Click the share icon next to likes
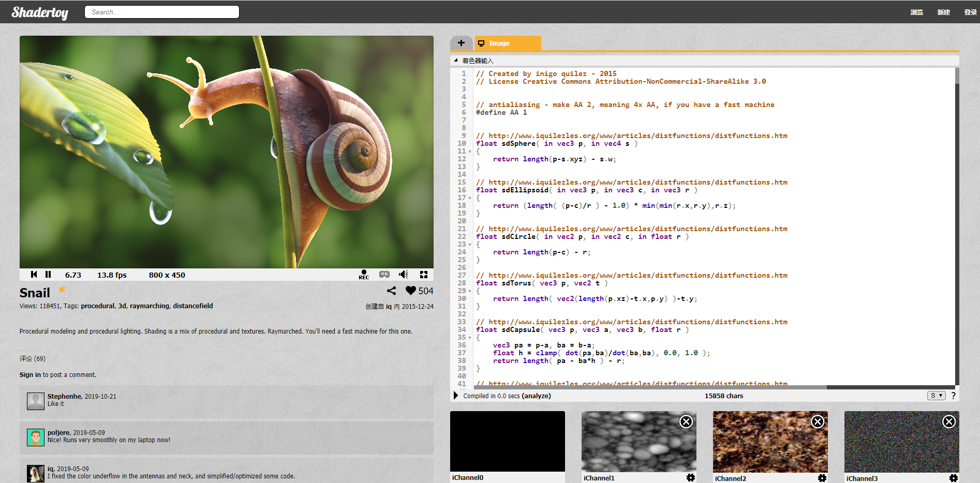The width and height of the screenshot is (980, 483). tap(391, 291)
